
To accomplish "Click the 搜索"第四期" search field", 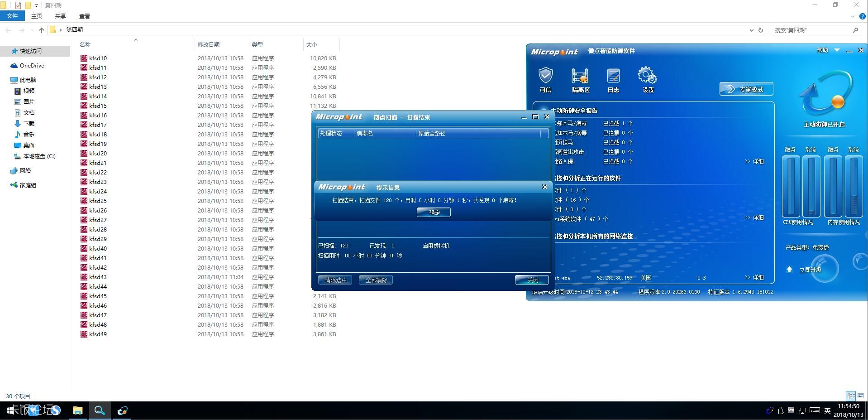I will 816,30.
